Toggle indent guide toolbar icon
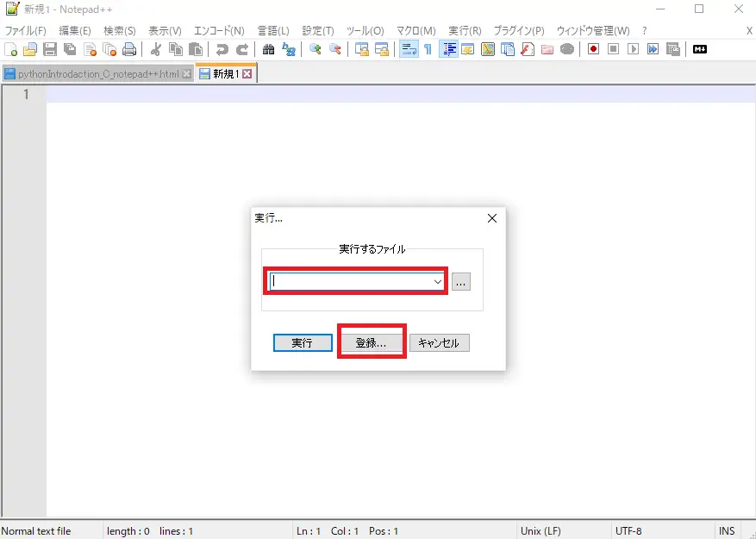This screenshot has height=539, width=756. [x=448, y=49]
